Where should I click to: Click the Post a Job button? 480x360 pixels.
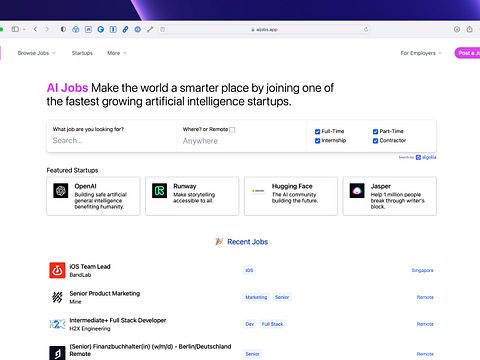point(467,53)
